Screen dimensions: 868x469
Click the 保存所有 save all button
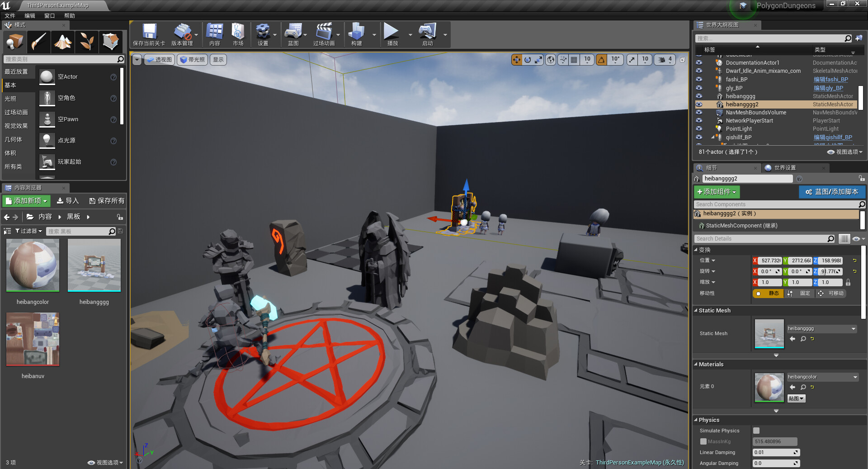click(107, 201)
